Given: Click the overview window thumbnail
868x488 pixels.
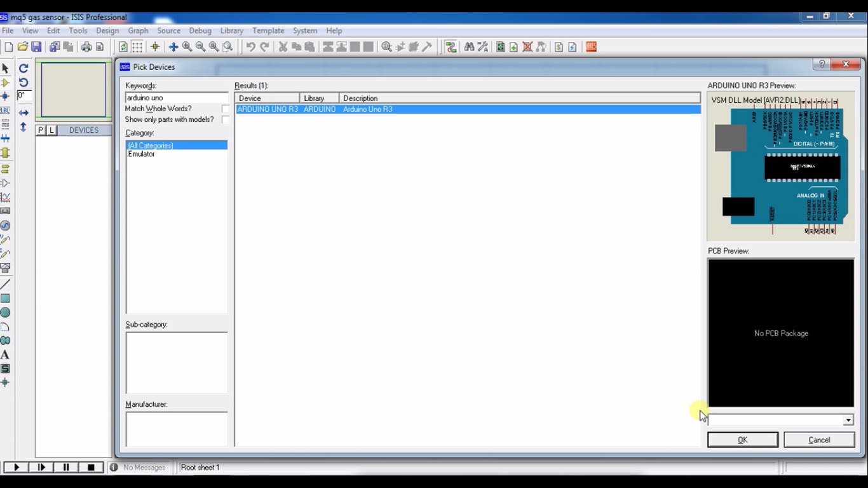Looking at the screenshot, I should [x=74, y=90].
